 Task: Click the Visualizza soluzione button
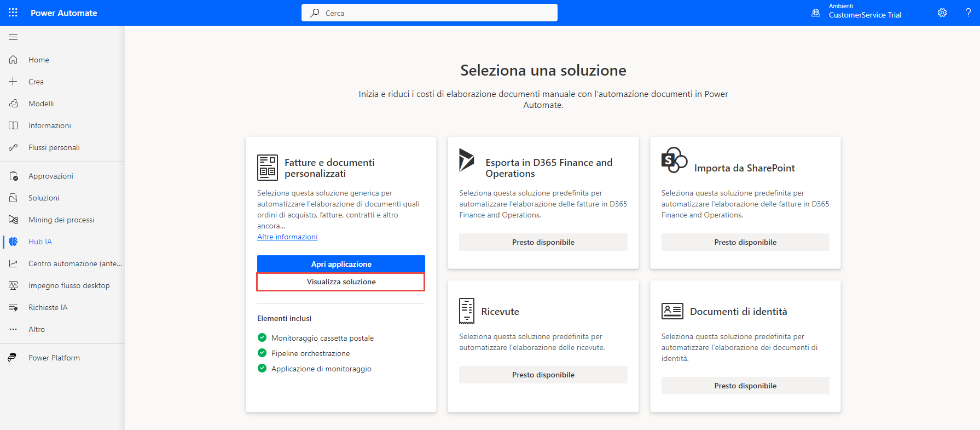coord(341,282)
